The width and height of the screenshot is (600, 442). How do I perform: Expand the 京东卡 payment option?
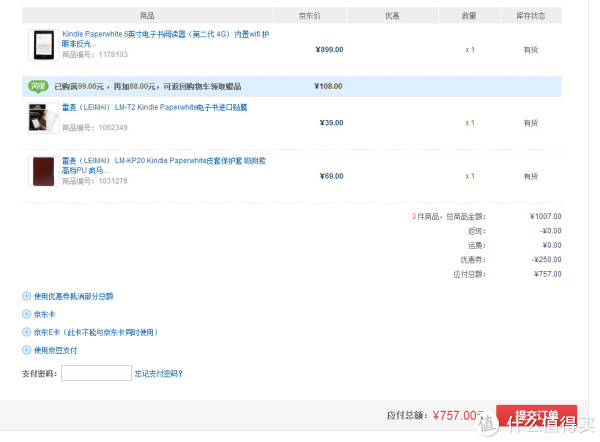[44, 315]
